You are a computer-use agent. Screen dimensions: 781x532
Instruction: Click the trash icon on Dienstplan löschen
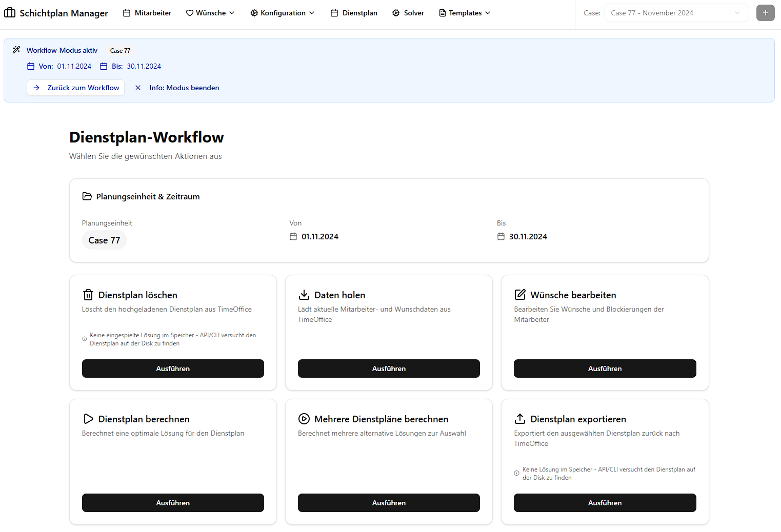88,295
